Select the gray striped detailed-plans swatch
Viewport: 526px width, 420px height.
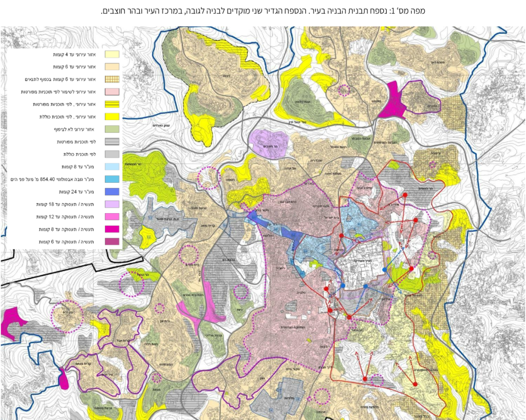click(x=112, y=142)
